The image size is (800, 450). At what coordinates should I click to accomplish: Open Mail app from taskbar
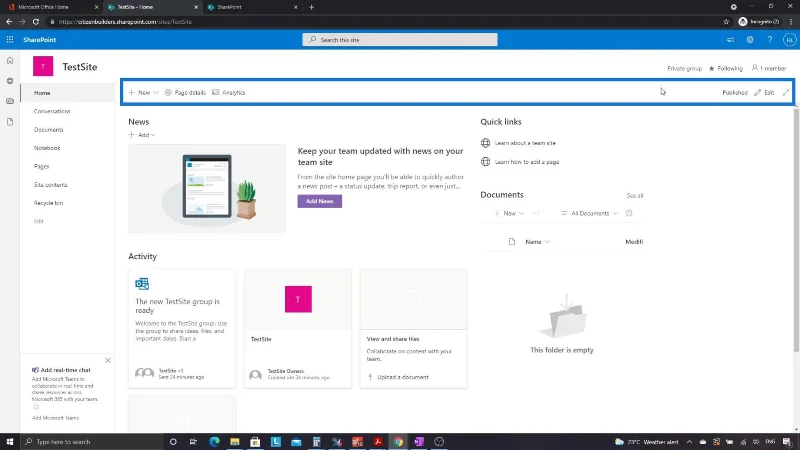coord(296,442)
